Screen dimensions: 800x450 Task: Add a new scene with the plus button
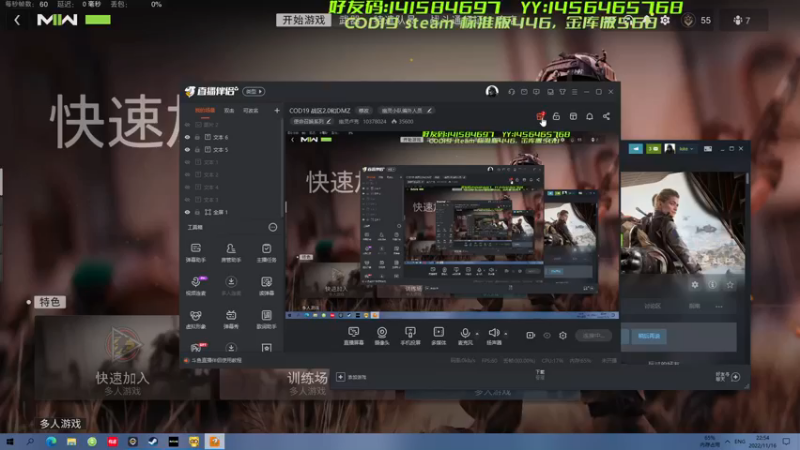pyautogui.click(x=277, y=111)
